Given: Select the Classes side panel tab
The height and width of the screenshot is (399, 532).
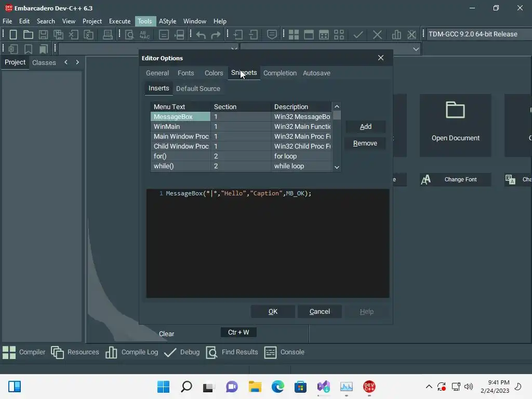Looking at the screenshot, I should click(x=44, y=62).
